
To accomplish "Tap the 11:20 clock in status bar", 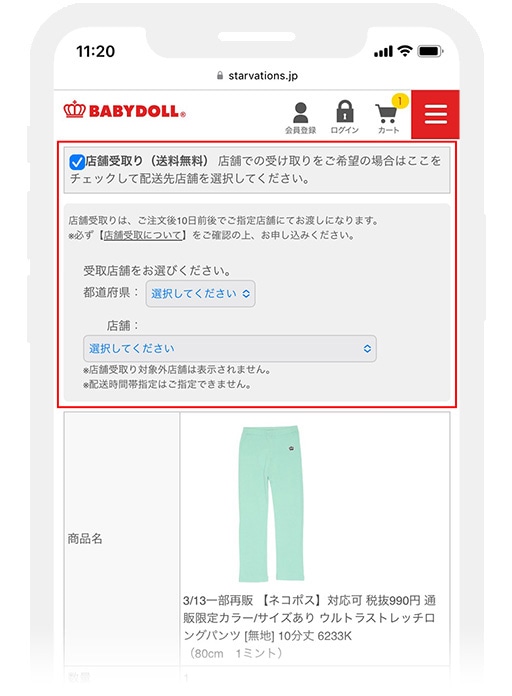I will pyautogui.click(x=95, y=51).
